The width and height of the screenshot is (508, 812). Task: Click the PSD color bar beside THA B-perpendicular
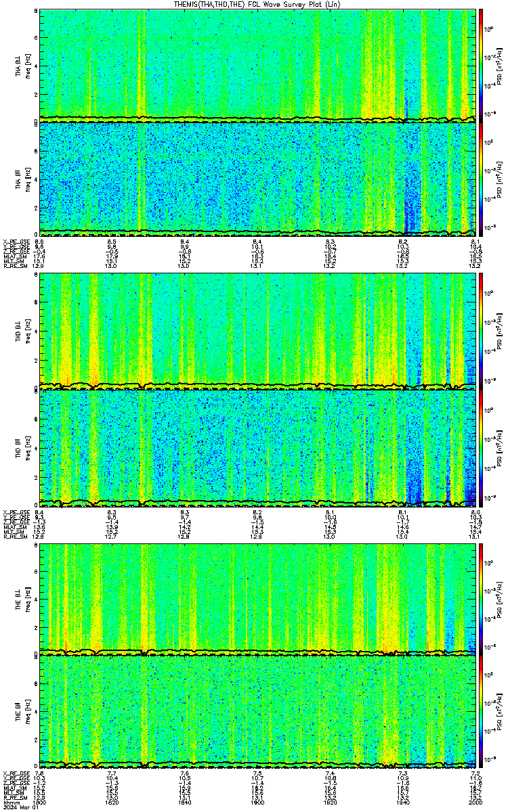481,64
